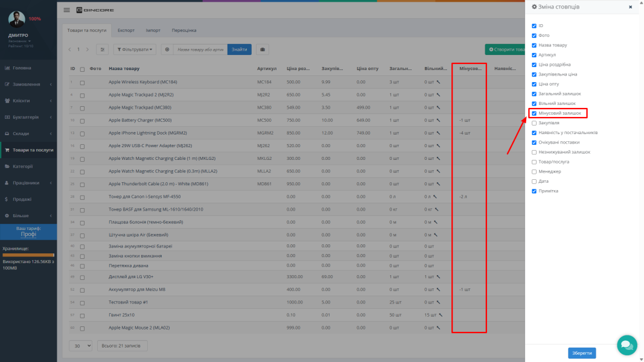
Task: Focus the product name search field
Action: tap(200, 49)
